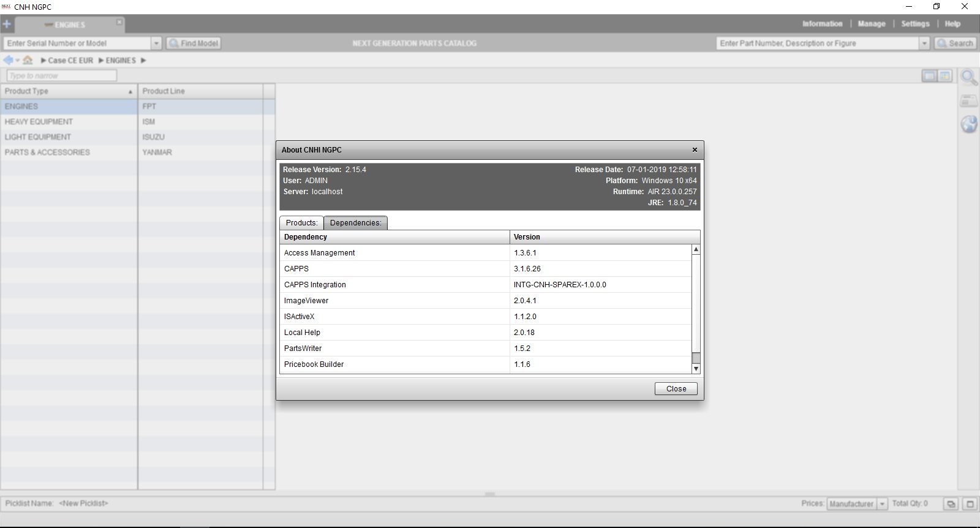This screenshot has width=980, height=528.
Task: Click the Part Number search field
Action: [x=818, y=43]
